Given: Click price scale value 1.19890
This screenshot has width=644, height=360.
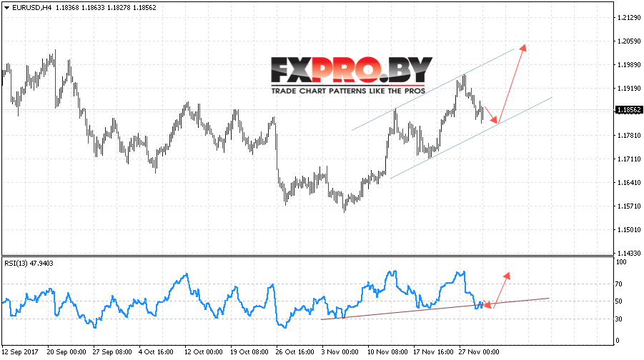Looking at the screenshot, I should (x=629, y=65).
